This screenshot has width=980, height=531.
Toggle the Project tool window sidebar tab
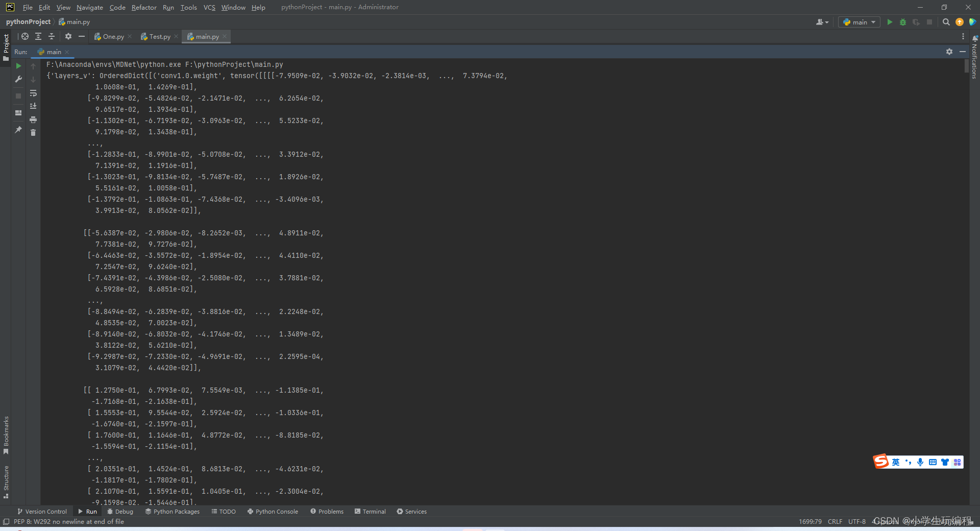pyautogui.click(x=6, y=47)
